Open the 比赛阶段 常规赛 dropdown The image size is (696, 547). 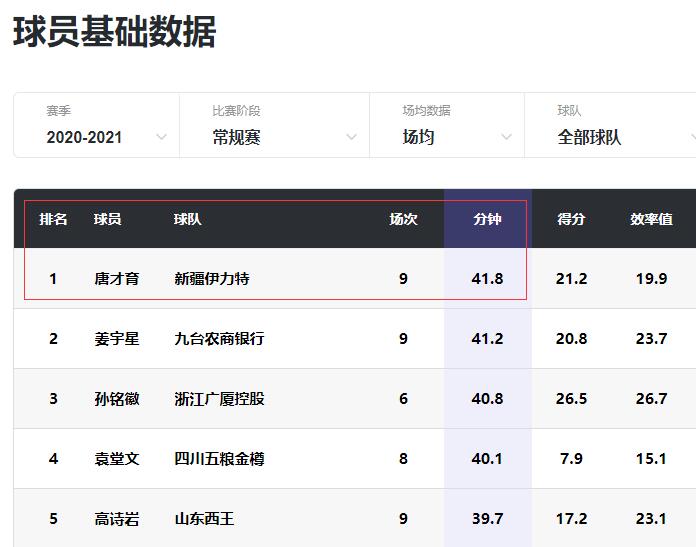click(274, 125)
